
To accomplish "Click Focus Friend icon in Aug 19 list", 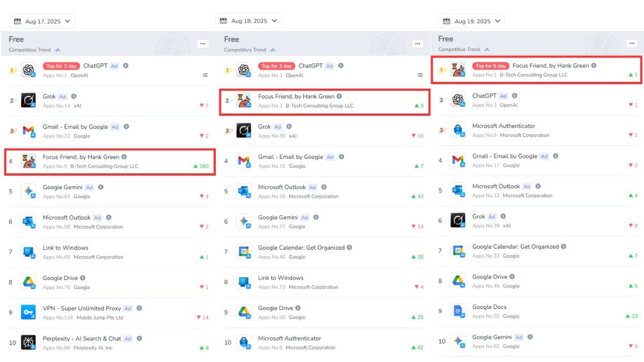I will point(458,70).
